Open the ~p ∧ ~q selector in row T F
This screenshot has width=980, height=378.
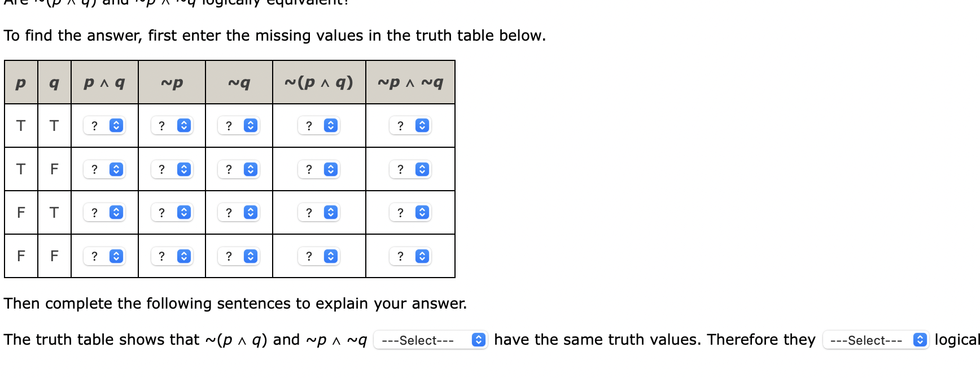pos(410,169)
